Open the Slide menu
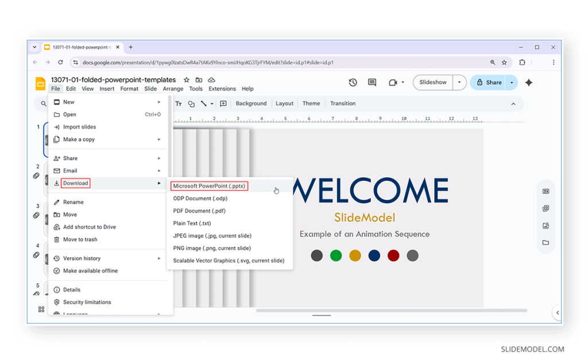 click(150, 88)
